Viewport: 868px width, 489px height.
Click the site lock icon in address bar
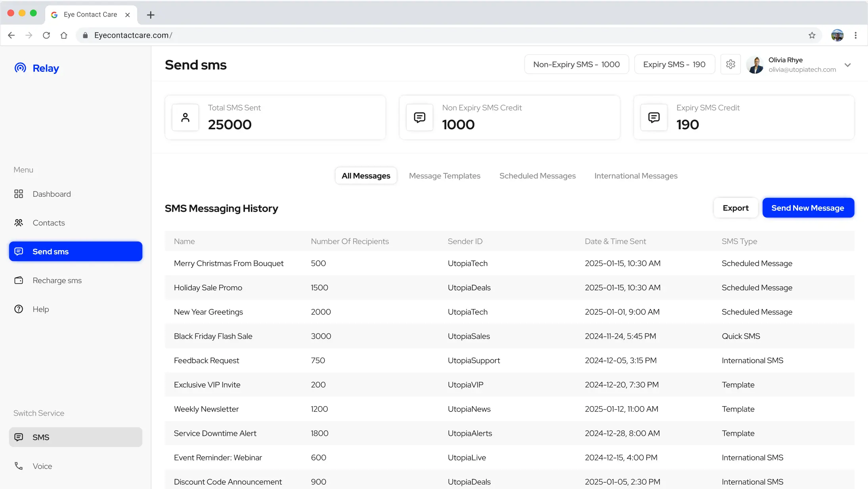pyautogui.click(x=85, y=35)
